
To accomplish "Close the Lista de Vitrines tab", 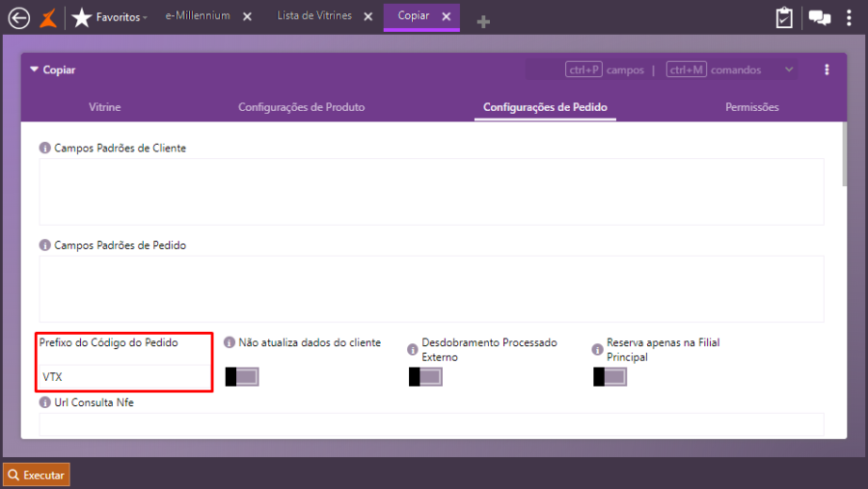I will (x=368, y=16).
